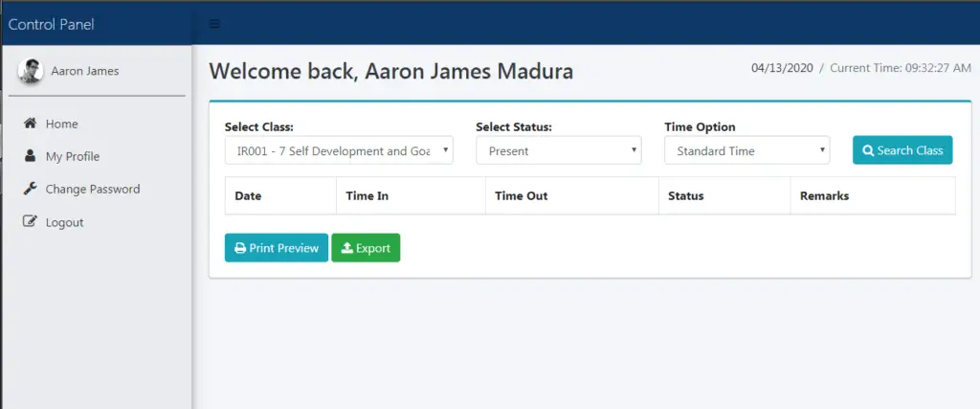Click Aaron James avatar picture

pos(31,71)
